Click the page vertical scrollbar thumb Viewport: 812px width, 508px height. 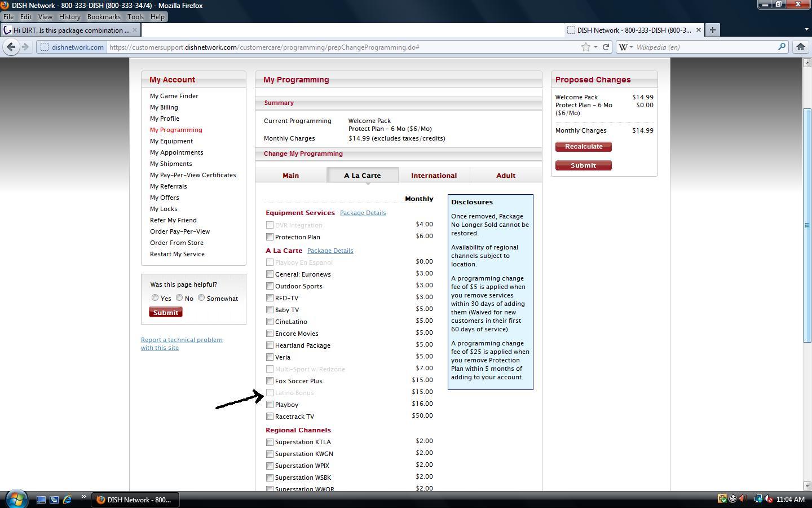click(807, 225)
